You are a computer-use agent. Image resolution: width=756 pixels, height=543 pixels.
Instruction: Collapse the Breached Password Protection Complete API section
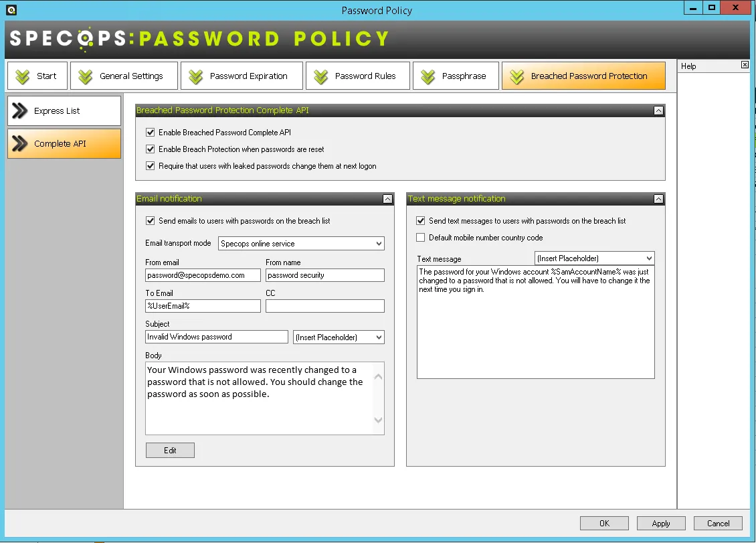(x=658, y=110)
